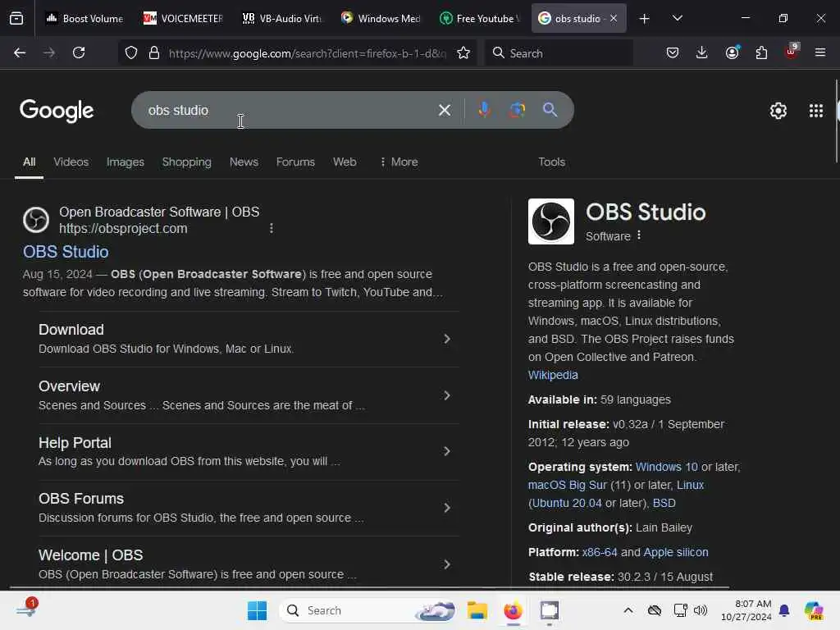Clear Google search box text
Viewport: 840px width, 630px height.
tap(444, 110)
